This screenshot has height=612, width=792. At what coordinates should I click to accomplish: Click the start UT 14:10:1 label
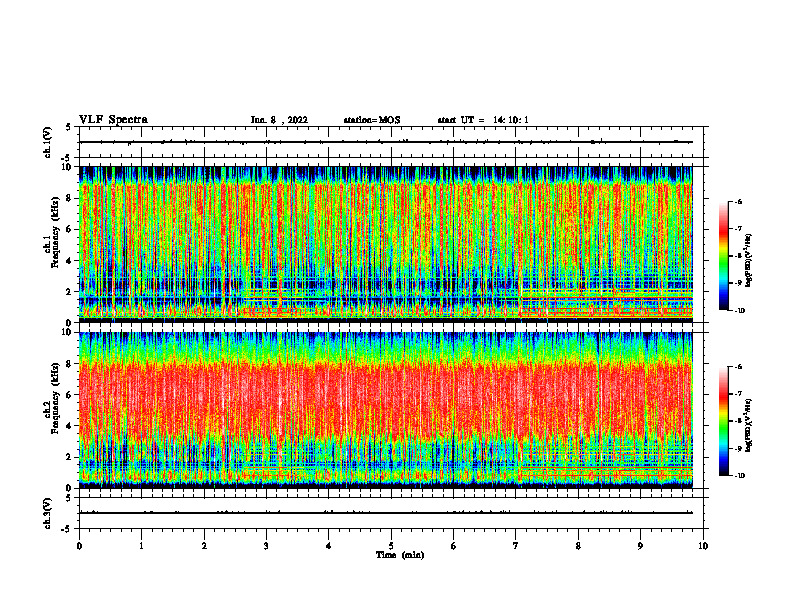click(x=483, y=120)
